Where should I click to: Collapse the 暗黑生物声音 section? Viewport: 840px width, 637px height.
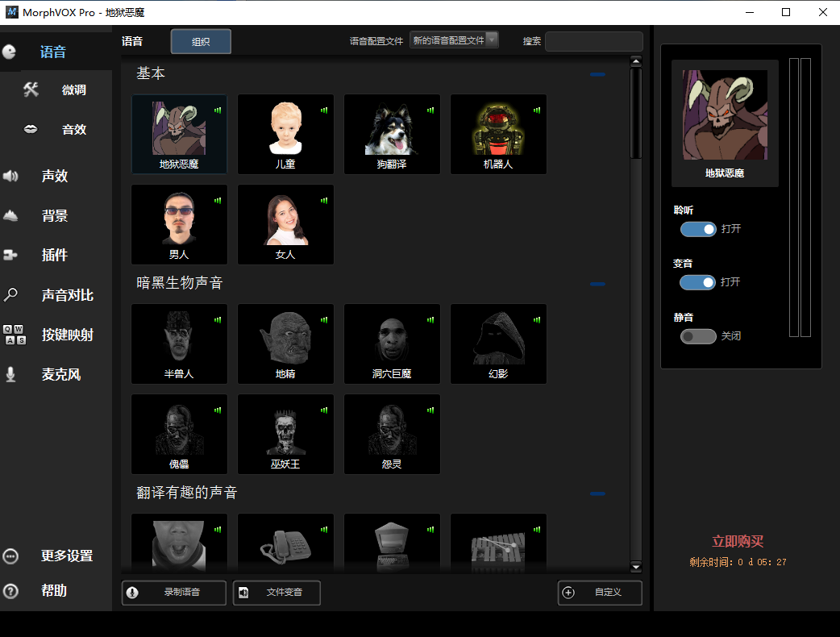(x=597, y=284)
